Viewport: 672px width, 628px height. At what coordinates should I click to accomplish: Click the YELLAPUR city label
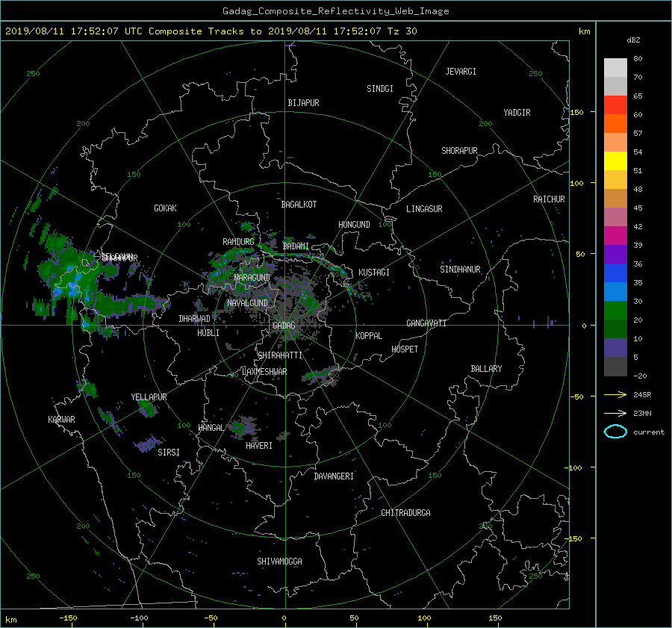[149, 397]
